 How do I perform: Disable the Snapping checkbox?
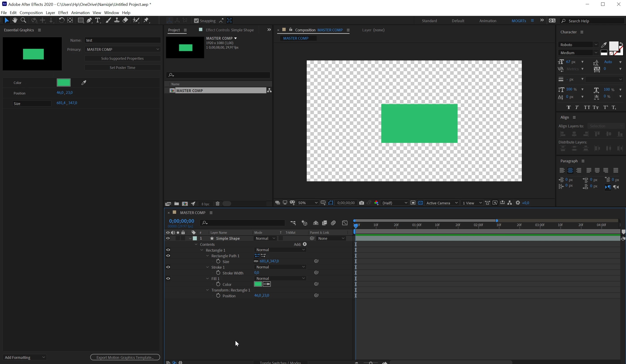(196, 21)
